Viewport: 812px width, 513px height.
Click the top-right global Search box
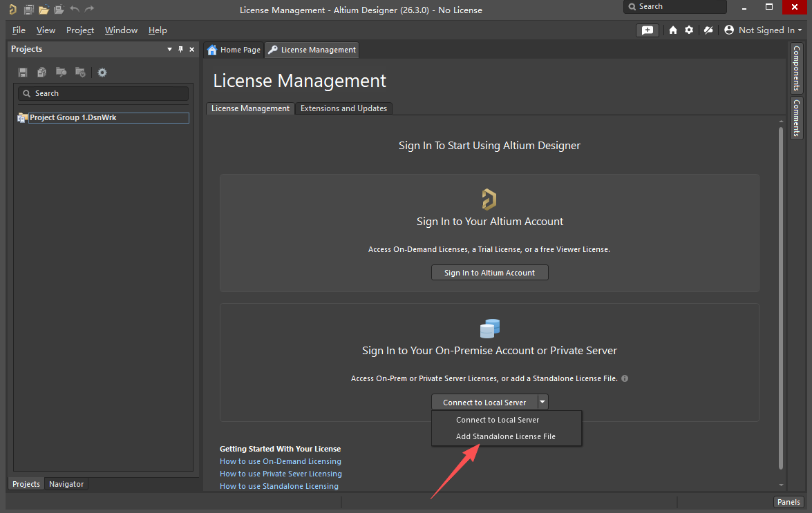click(674, 7)
